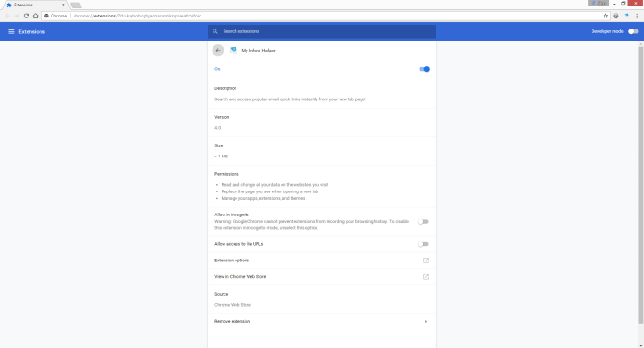The width and height of the screenshot is (644, 348).
Task: Click the Version heading
Action: [222, 117]
